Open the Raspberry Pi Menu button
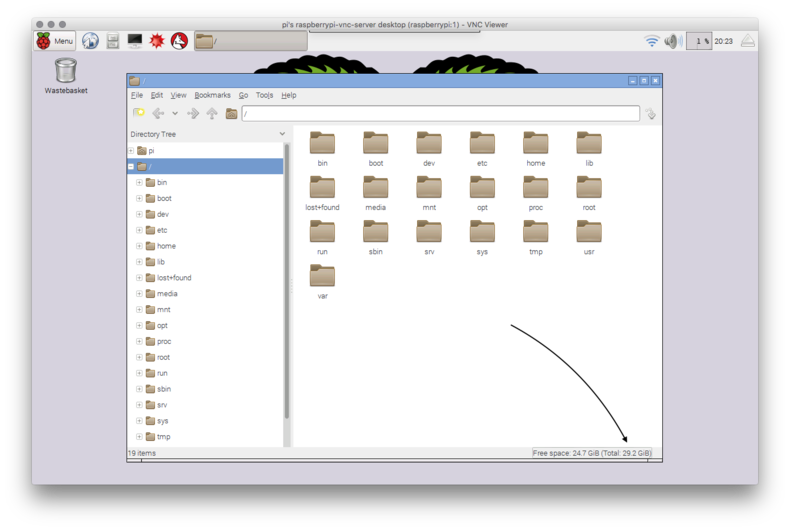This screenshot has width=790, height=530. pyautogui.click(x=55, y=41)
